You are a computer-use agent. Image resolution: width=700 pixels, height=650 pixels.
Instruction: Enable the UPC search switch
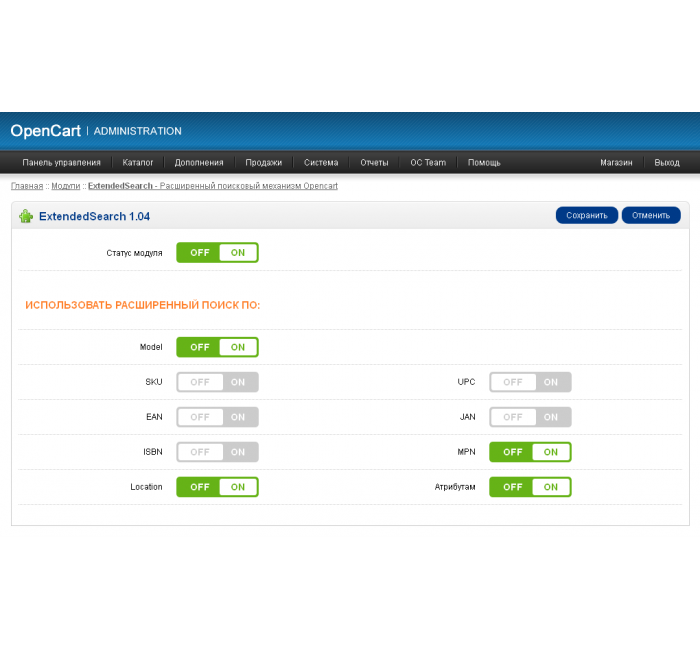tap(530, 382)
